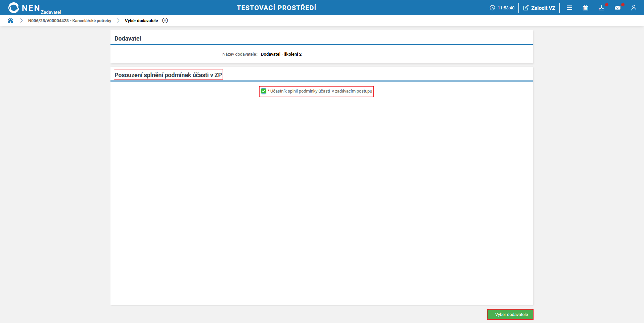Open the user profile icon
644x323 pixels.
[x=634, y=8]
